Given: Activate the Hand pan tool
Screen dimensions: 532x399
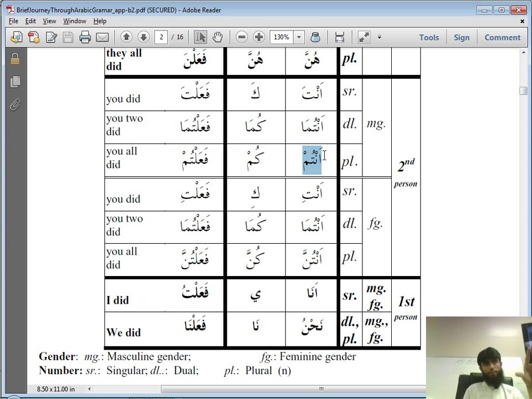Looking at the screenshot, I should (x=217, y=37).
